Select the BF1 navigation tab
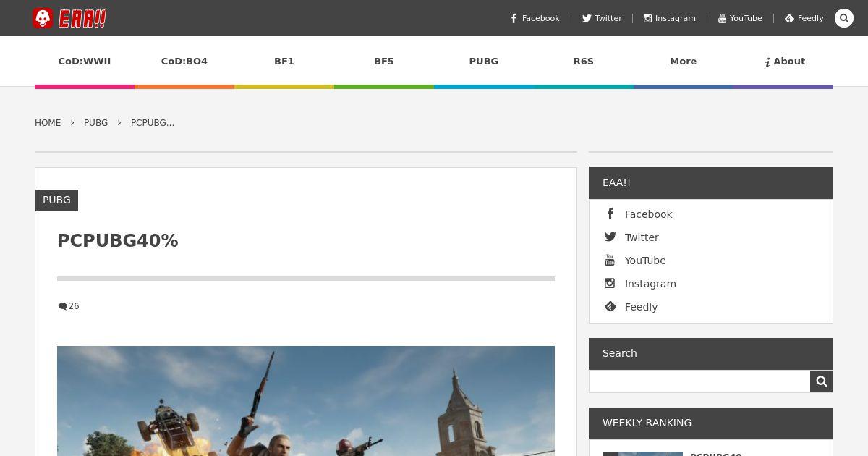Screen dimensions: 868x456 coord(284,62)
